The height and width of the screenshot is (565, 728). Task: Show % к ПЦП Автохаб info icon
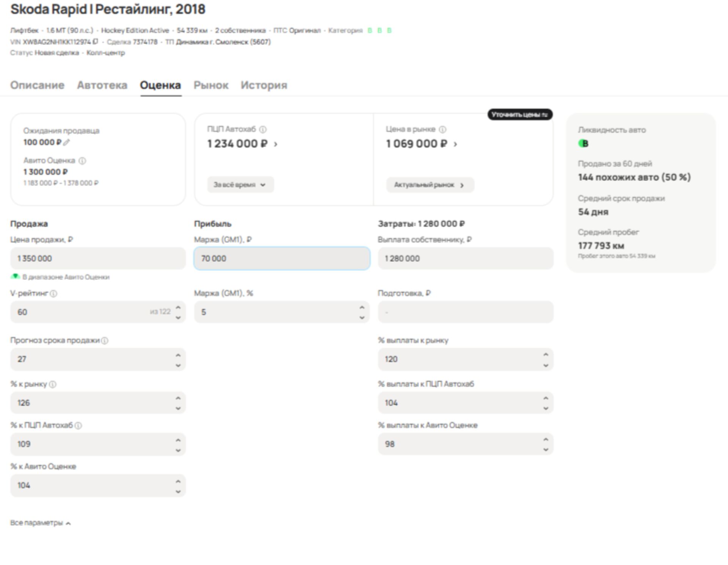[x=78, y=426]
